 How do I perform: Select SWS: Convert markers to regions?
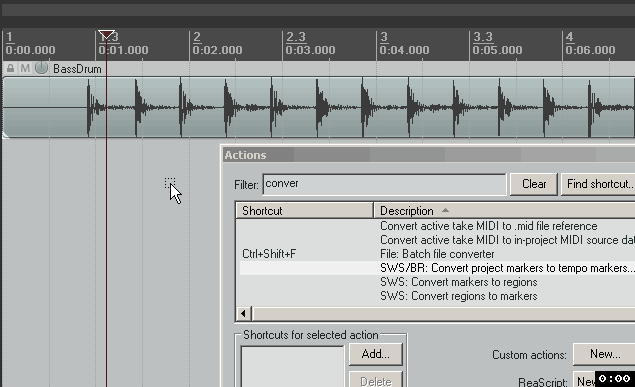(458, 282)
